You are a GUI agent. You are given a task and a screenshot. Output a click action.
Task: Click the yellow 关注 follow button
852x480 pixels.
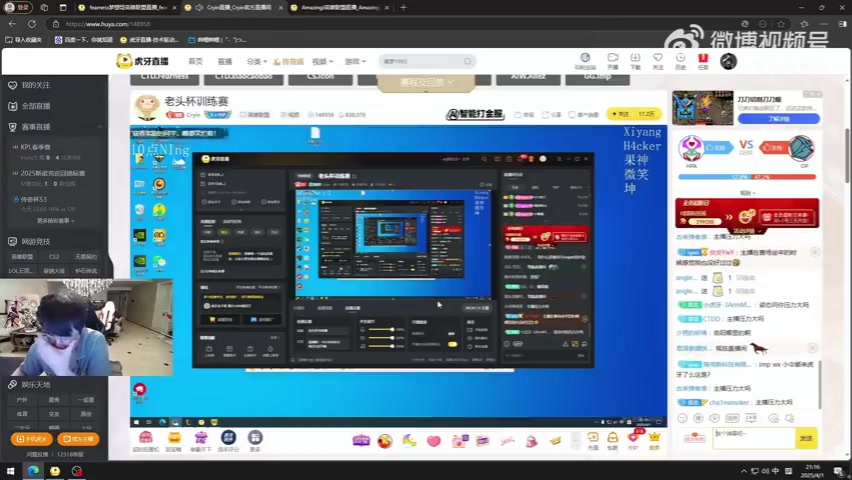click(623, 114)
